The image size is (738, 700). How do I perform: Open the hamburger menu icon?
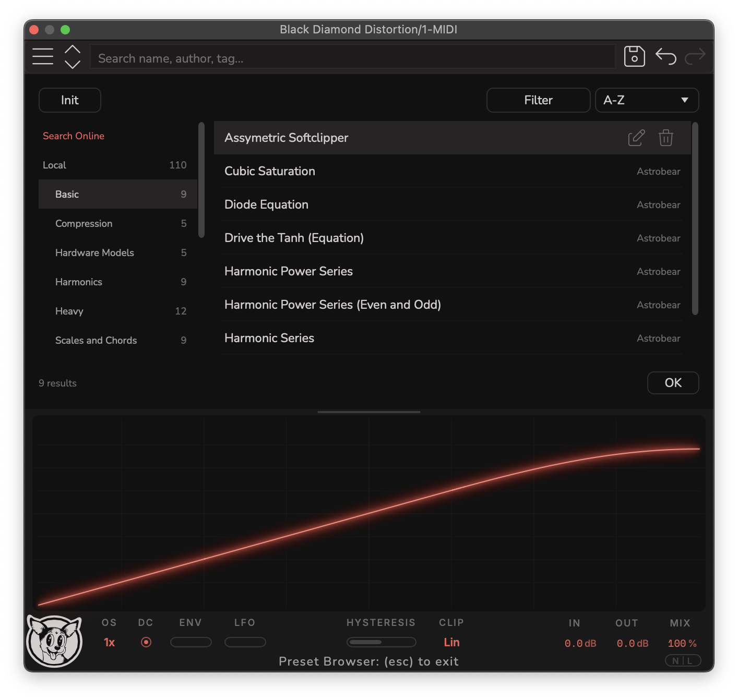pos(43,56)
